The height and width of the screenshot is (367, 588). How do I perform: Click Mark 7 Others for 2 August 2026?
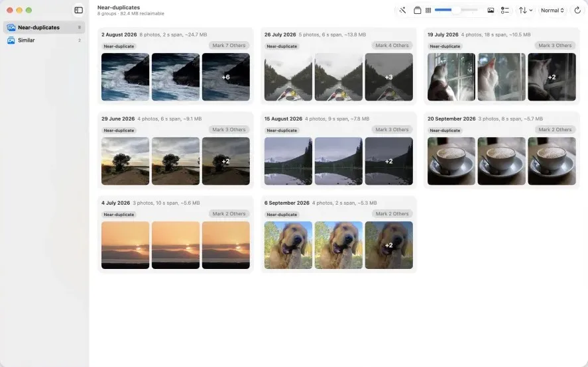tap(229, 45)
